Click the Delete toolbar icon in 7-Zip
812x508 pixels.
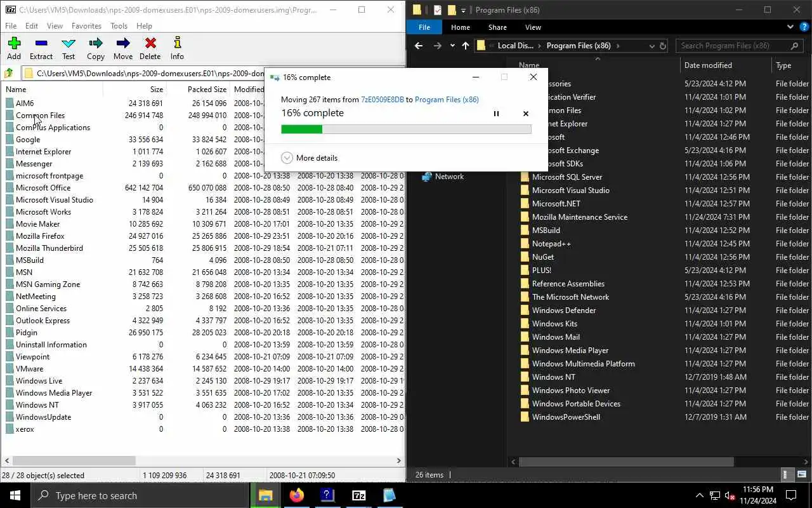(x=150, y=48)
